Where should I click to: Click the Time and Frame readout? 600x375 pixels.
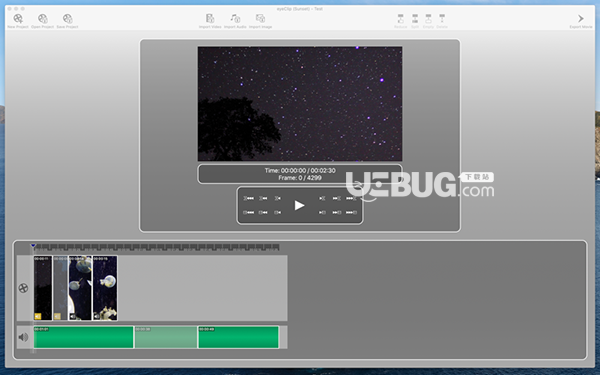[300, 174]
